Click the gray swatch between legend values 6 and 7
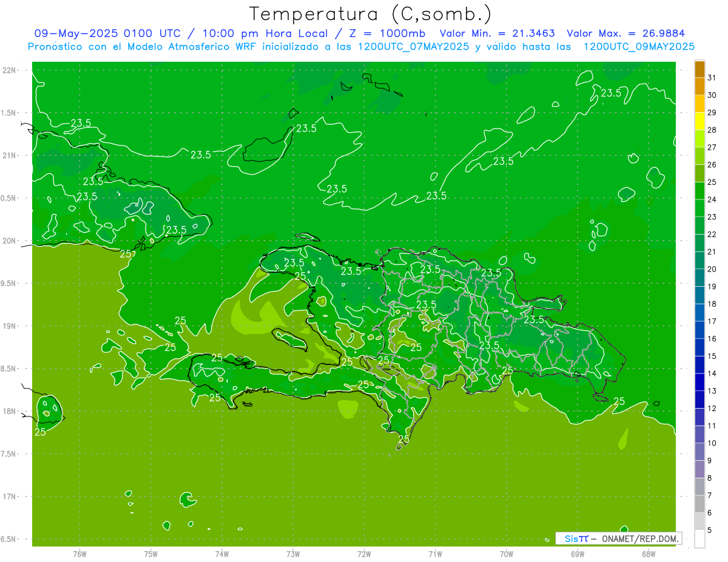Image resolution: width=728 pixels, height=562 pixels. 699,504
